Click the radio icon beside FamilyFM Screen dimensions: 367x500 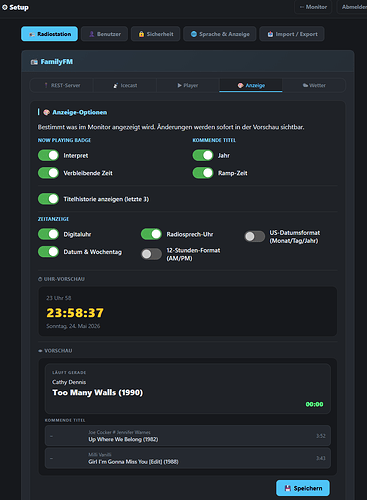[34, 62]
